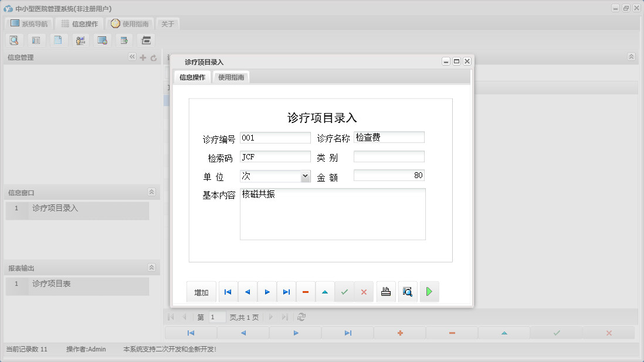Click the plus icon in 信息管理 header
644x362 pixels.
(142, 57)
